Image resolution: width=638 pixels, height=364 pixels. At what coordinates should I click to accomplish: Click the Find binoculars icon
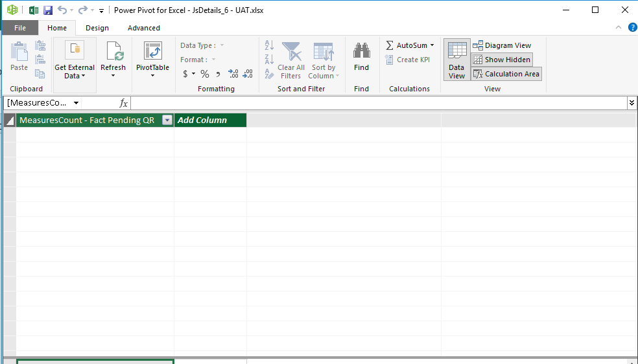pos(361,51)
